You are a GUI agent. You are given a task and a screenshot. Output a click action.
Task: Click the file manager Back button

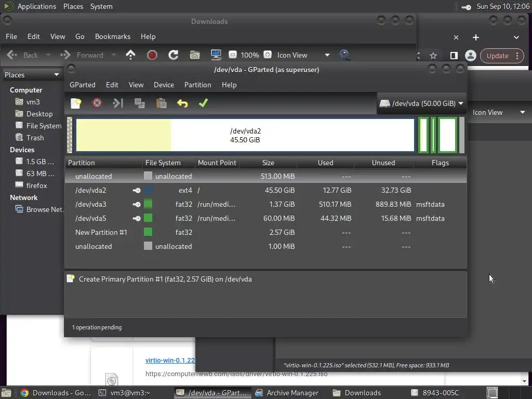pos(22,55)
